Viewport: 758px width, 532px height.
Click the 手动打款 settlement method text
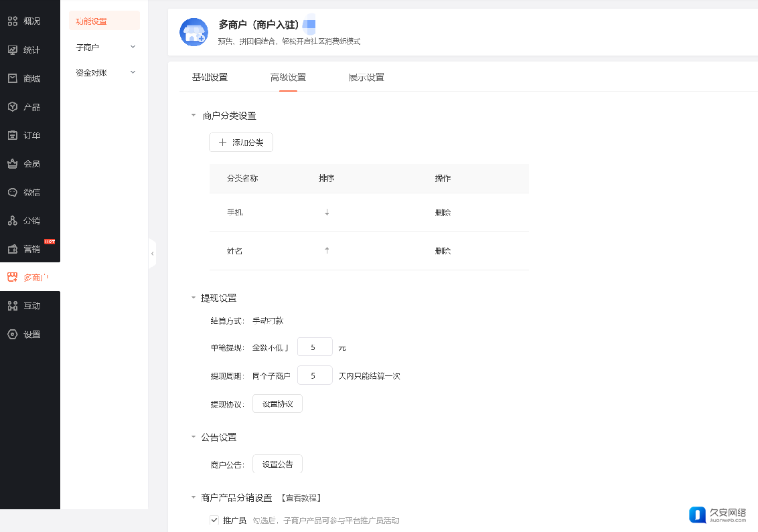point(269,321)
